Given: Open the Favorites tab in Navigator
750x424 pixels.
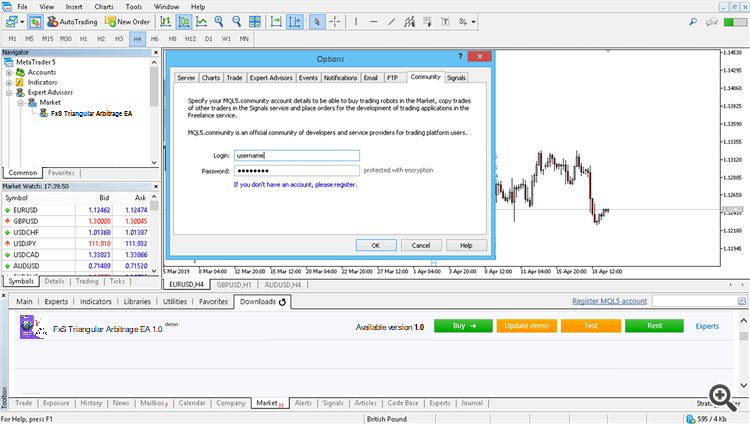Looking at the screenshot, I should (x=61, y=173).
